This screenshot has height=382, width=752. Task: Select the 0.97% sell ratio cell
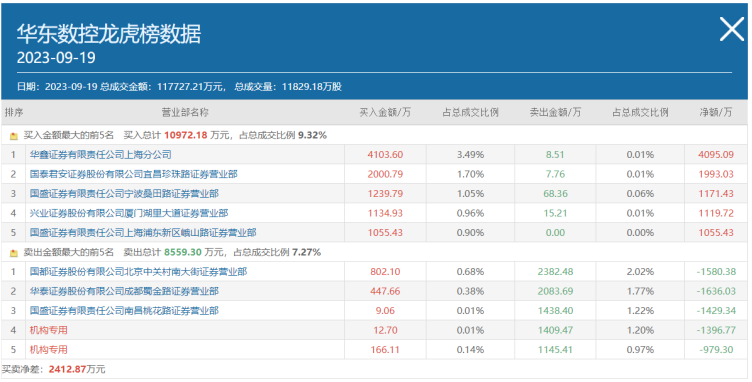pyautogui.click(x=640, y=350)
